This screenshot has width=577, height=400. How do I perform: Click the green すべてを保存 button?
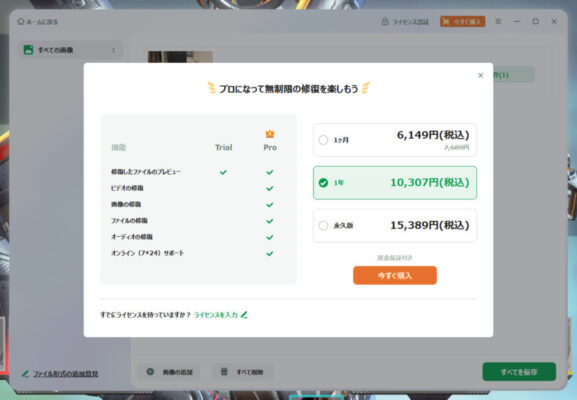coord(519,372)
